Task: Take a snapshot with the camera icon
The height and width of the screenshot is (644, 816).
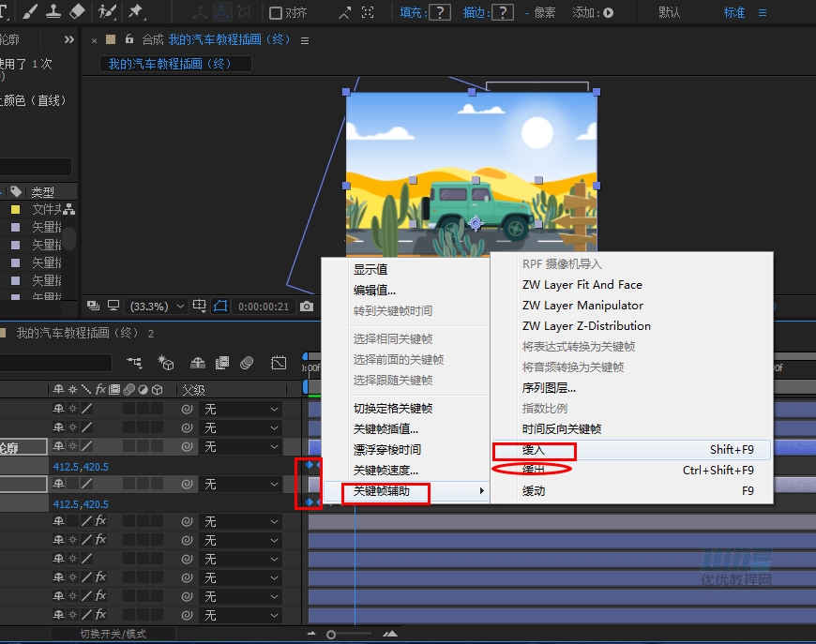Action: 306,306
